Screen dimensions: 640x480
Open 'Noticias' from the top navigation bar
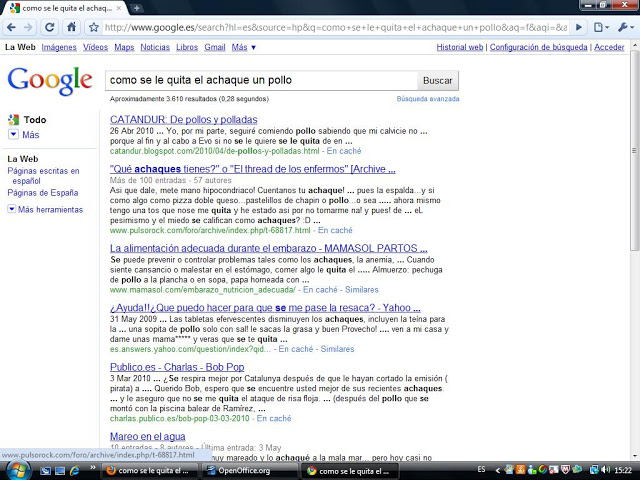pyautogui.click(x=155, y=47)
